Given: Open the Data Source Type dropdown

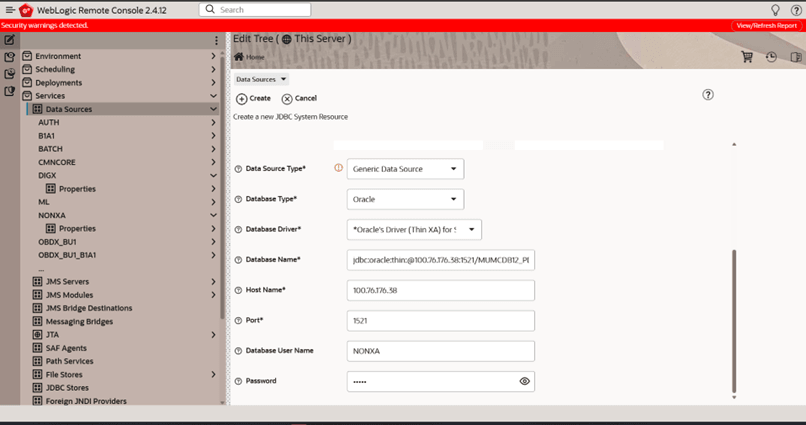Looking at the screenshot, I should 405,169.
